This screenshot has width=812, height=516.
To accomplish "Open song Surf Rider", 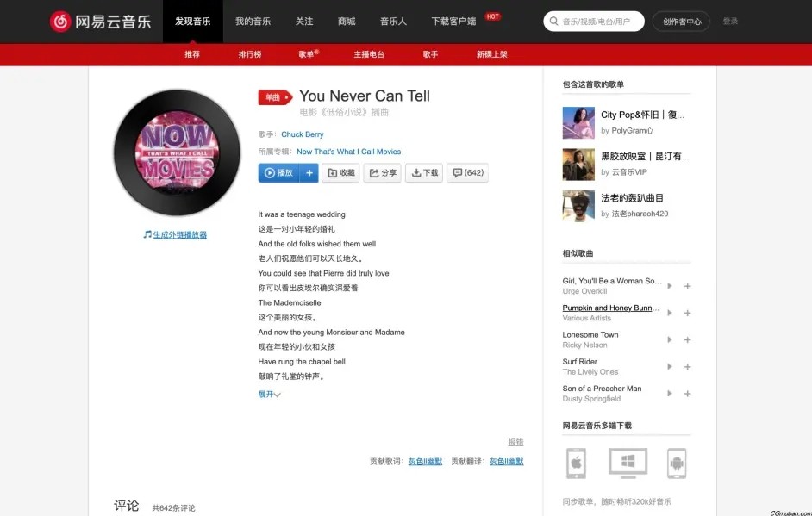I will point(580,361).
